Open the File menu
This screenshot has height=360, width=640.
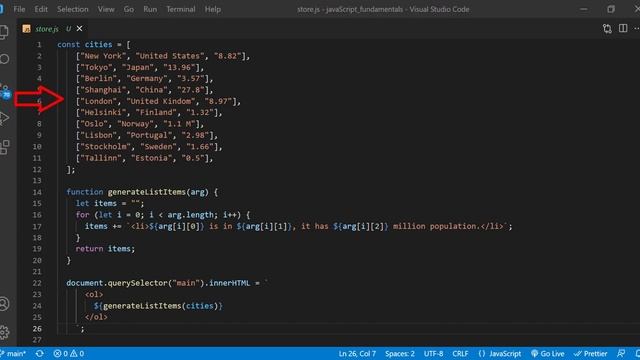pos(19,9)
